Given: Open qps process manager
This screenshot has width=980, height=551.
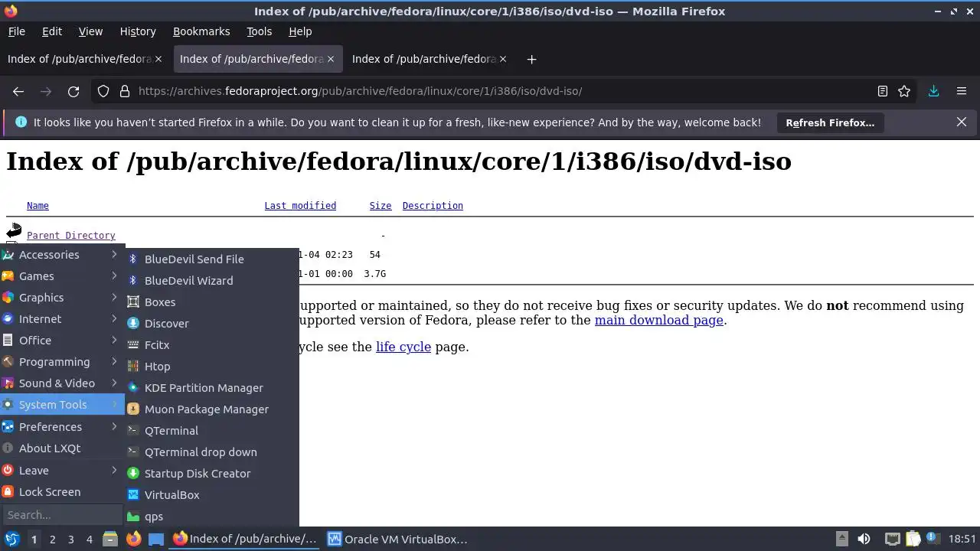Looking at the screenshot, I should (212, 517).
